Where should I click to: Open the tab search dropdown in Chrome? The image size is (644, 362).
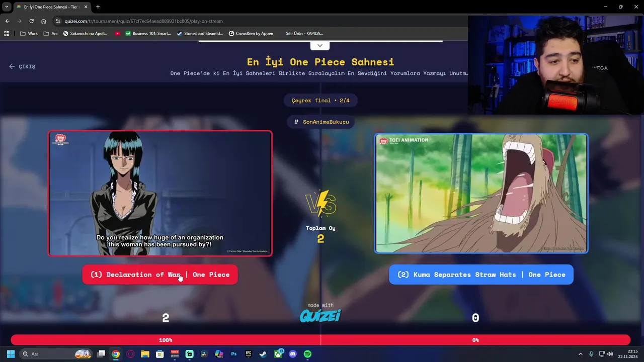[x=7, y=7]
